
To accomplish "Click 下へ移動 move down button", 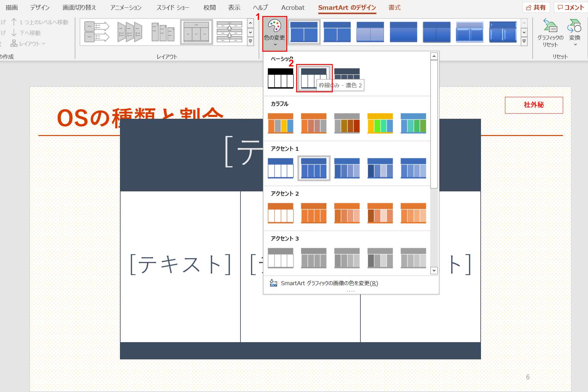I will pos(26,33).
